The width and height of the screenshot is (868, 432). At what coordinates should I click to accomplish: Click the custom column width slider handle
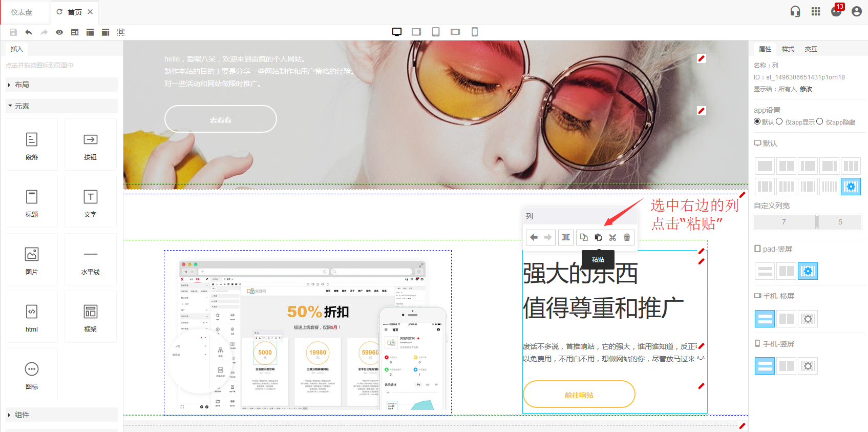pos(817,222)
